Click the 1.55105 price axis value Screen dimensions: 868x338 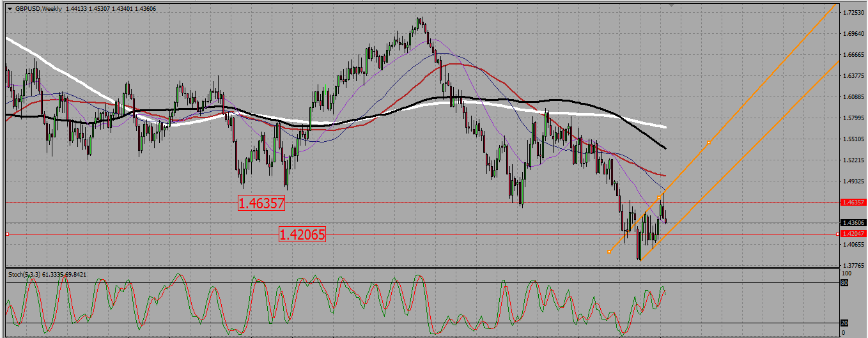point(854,139)
